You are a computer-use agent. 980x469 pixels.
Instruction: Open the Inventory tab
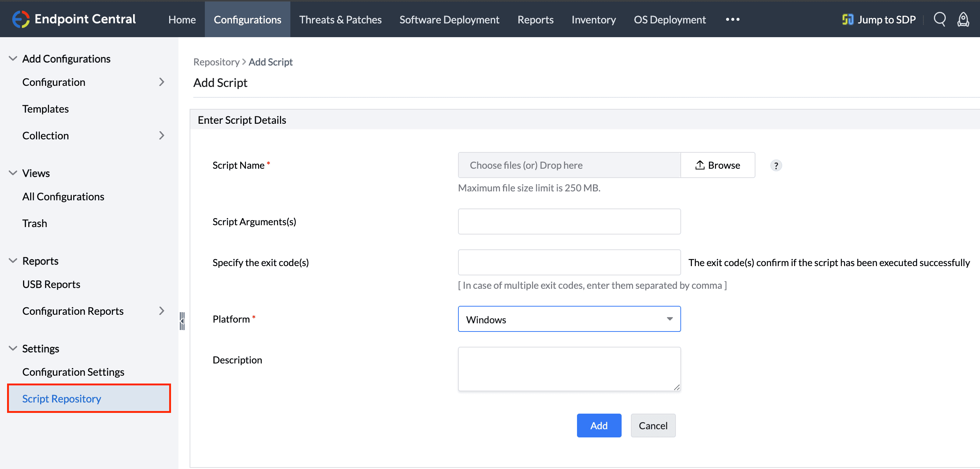(x=593, y=19)
